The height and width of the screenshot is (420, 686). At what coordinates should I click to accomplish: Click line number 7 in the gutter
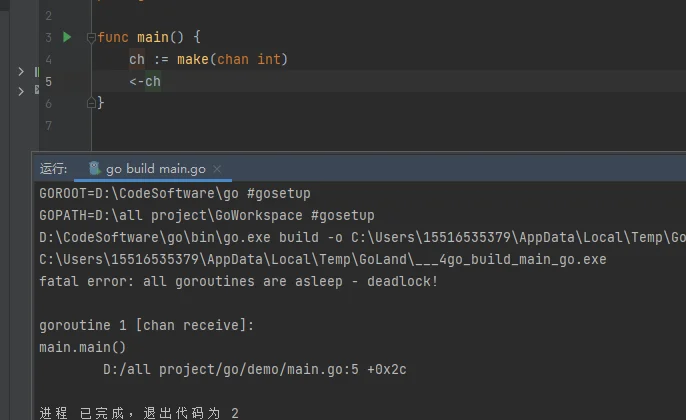tap(49, 125)
